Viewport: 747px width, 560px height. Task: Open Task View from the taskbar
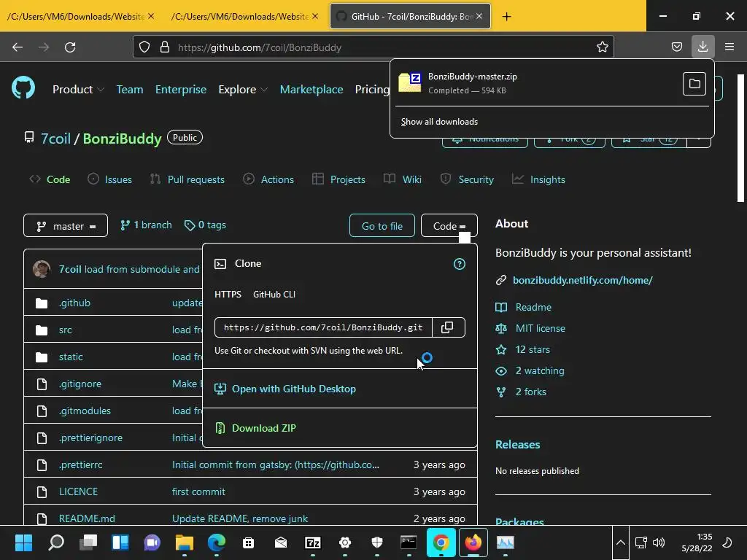(x=88, y=542)
